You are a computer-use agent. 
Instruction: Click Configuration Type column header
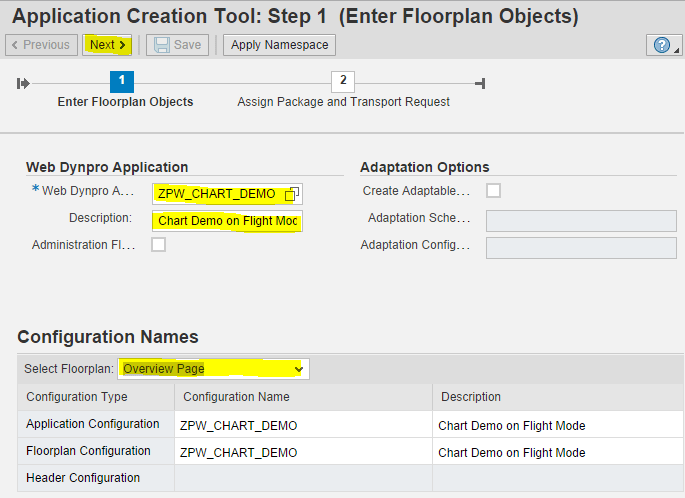pyautogui.click(x=96, y=397)
